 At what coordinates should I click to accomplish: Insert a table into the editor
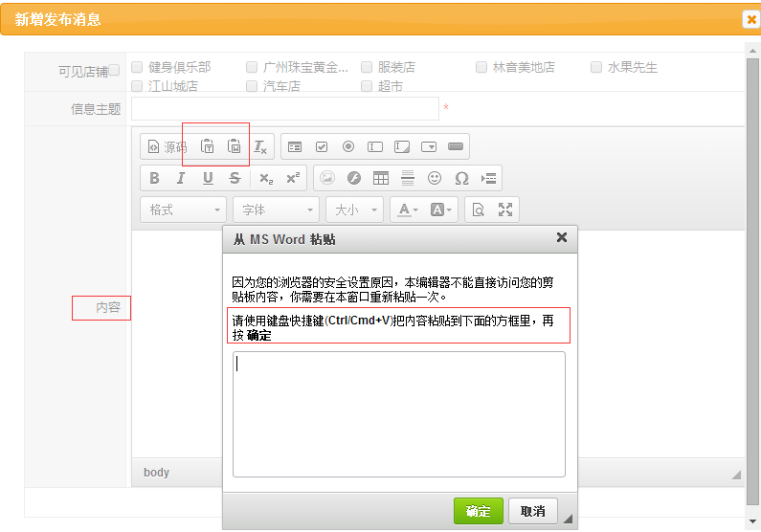tap(381, 178)
